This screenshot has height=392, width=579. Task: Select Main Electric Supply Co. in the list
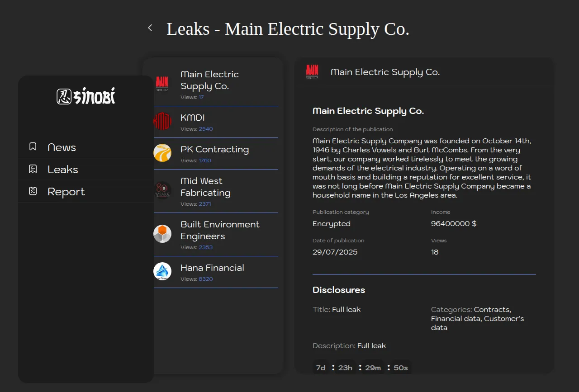pyautogui.click(x=209, y=80)
